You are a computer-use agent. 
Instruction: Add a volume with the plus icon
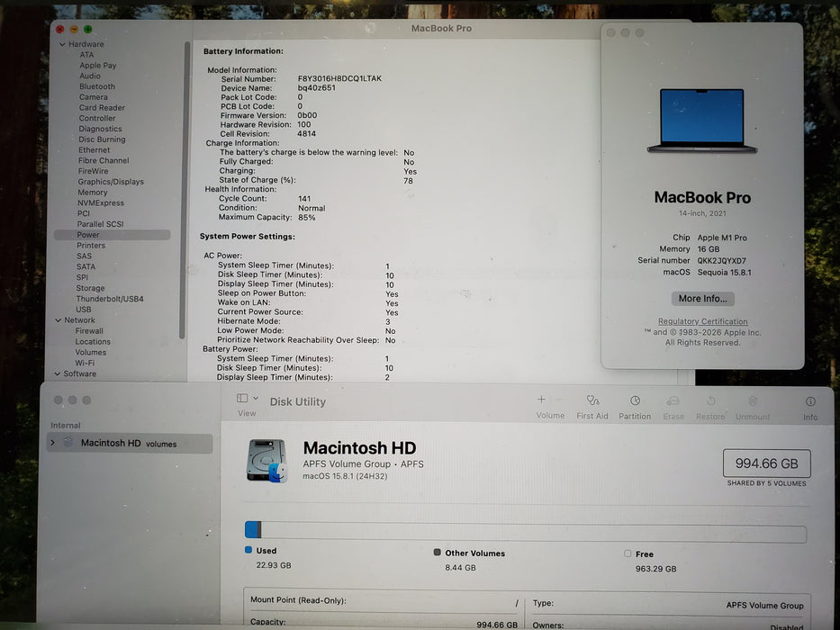pyautogui.click(x=541, y=399)
